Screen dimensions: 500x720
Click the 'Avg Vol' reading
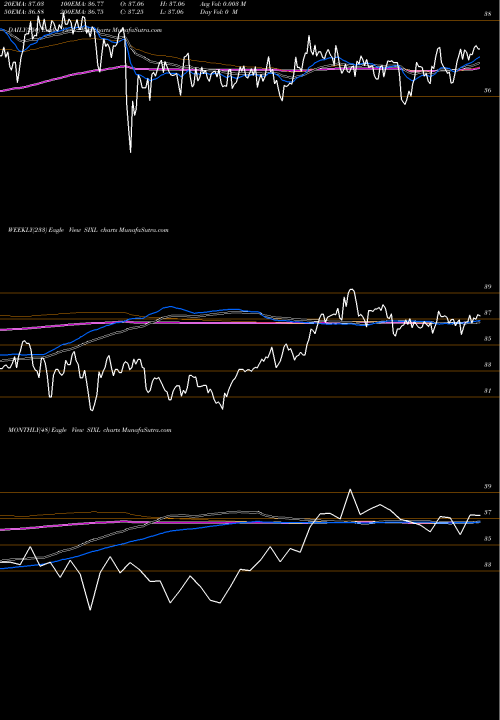pos(223,4)
